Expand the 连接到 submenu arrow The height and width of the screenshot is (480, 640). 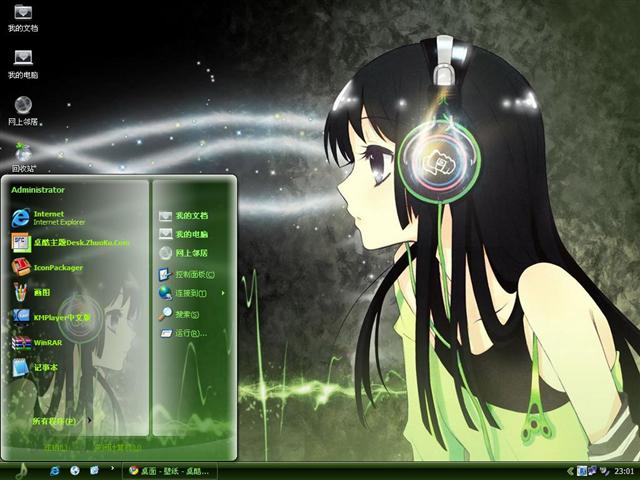click(223, 293)
